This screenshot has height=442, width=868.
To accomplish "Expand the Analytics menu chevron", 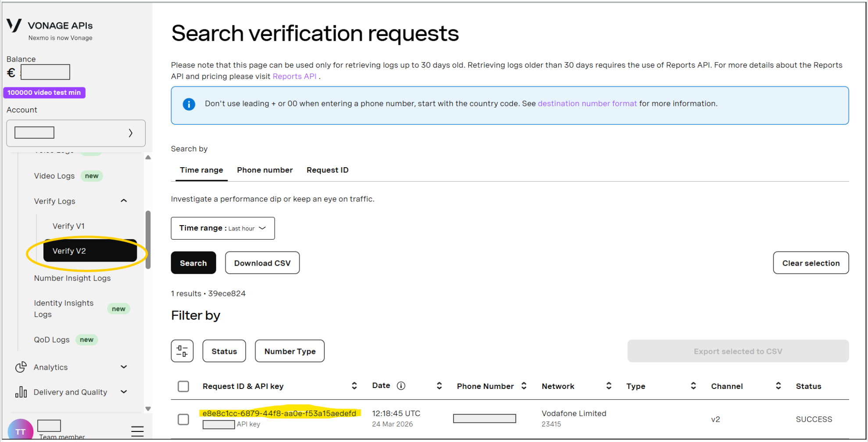I will coord(124,367).
